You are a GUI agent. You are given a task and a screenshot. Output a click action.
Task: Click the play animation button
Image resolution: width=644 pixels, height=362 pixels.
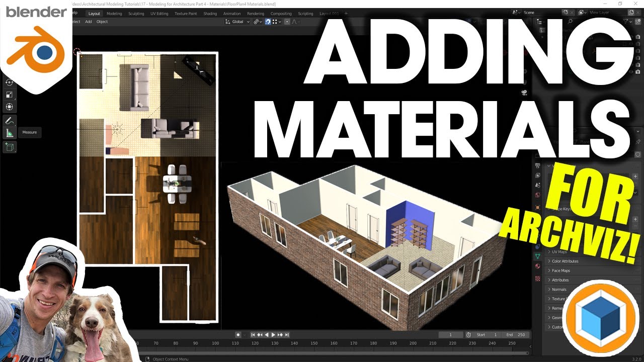273,335
